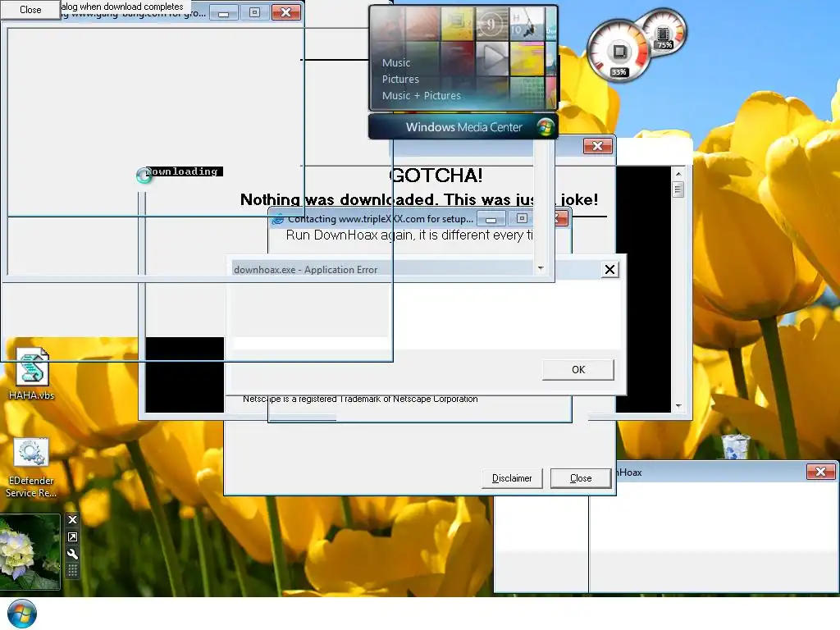Click the scrollbar up arrow in black window
The image size is (840, 630).
tap(678, 174)
